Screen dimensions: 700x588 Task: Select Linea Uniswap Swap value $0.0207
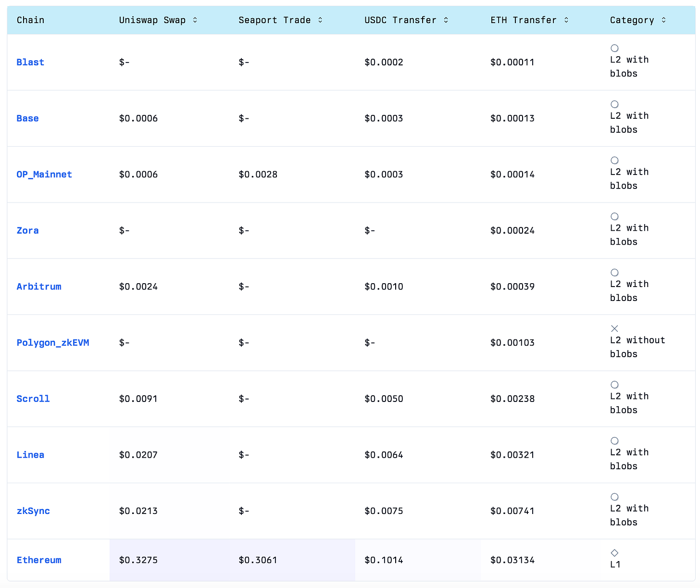click(138, 455)
